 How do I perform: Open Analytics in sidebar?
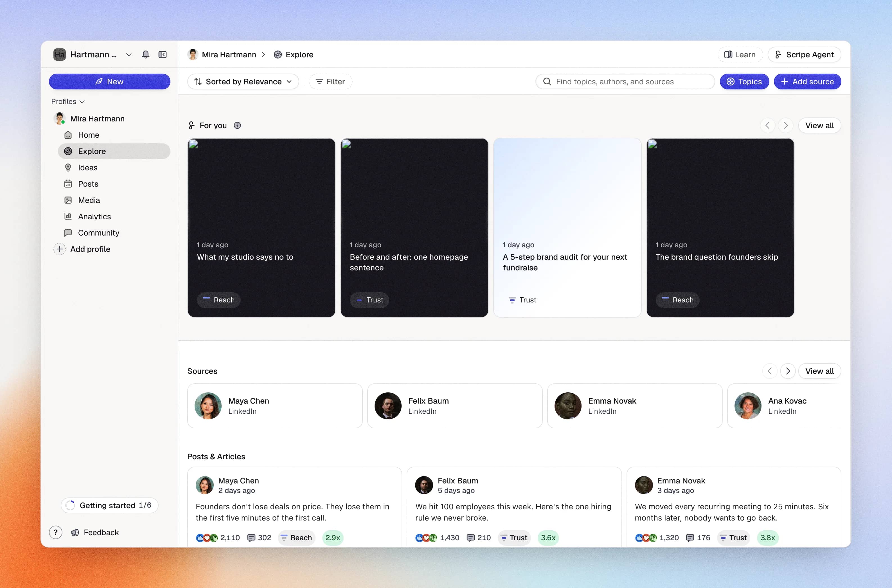click(114, 216)
